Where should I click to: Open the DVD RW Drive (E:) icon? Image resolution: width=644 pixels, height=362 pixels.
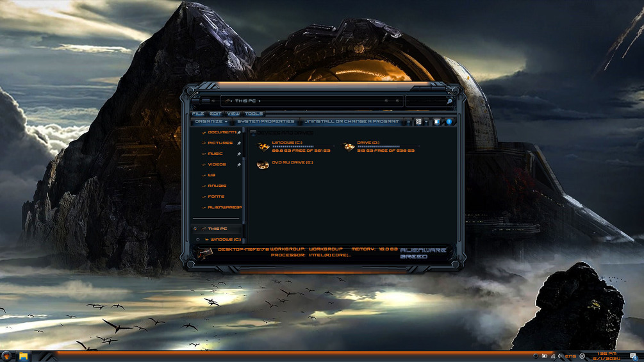tap(263, 165)
